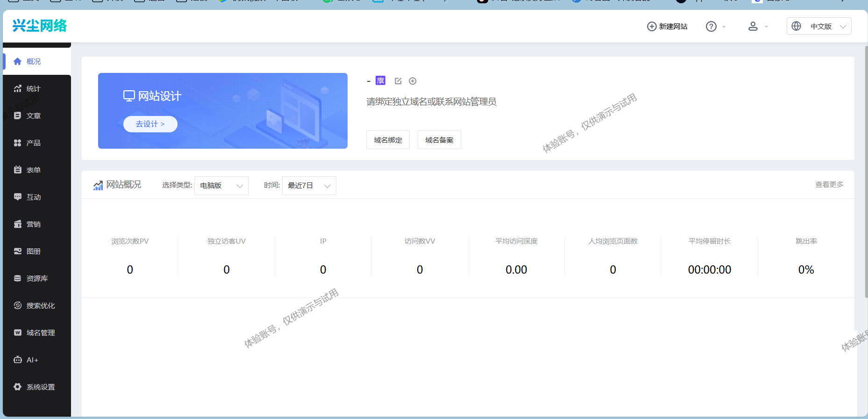
Task: Click the edit site name pencil icon
Action: (x=398, y=81)
